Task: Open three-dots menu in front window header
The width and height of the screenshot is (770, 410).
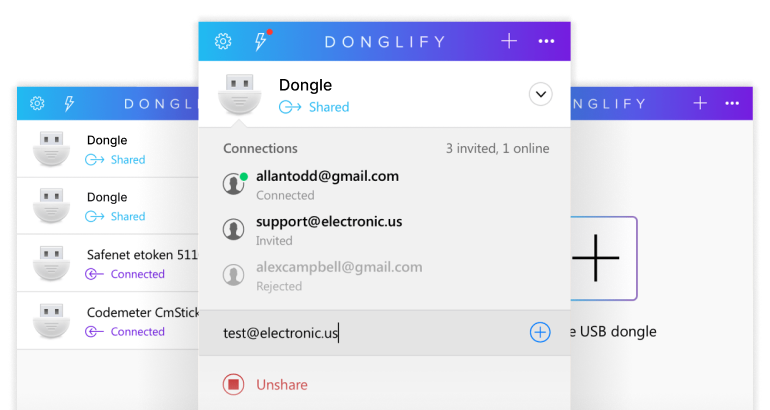Action: pyautogui.click(x=546, y=41)
